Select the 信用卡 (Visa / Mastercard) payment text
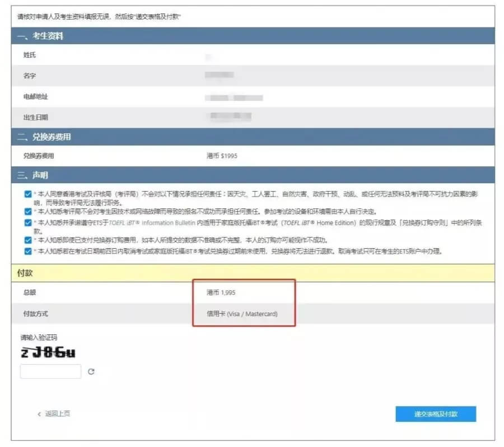Image resolution: width=504 pixels, height=447 pixels. (242, 314)
